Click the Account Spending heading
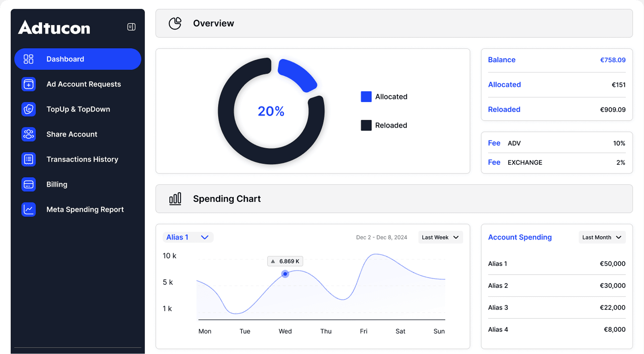644x354 pixels. (520, 237)
